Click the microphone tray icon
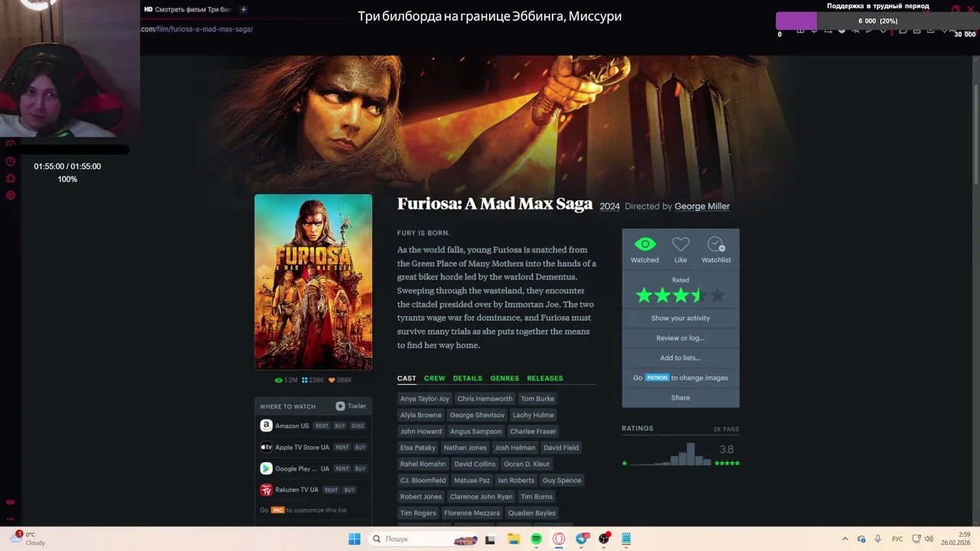Viewport: 980px width, 551px height. [877, 539]
